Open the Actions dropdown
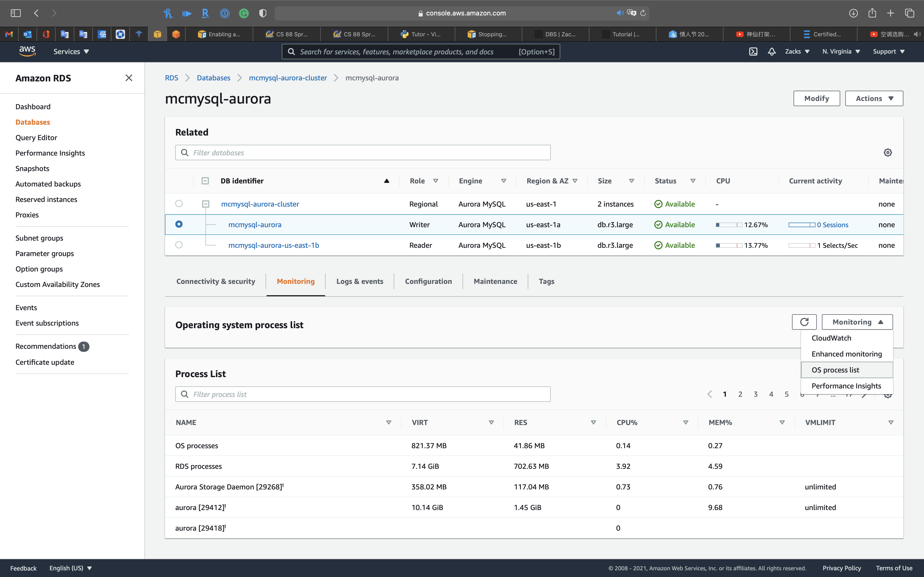The width and height of the screenshot is (924, 577). tap(874, 98)
